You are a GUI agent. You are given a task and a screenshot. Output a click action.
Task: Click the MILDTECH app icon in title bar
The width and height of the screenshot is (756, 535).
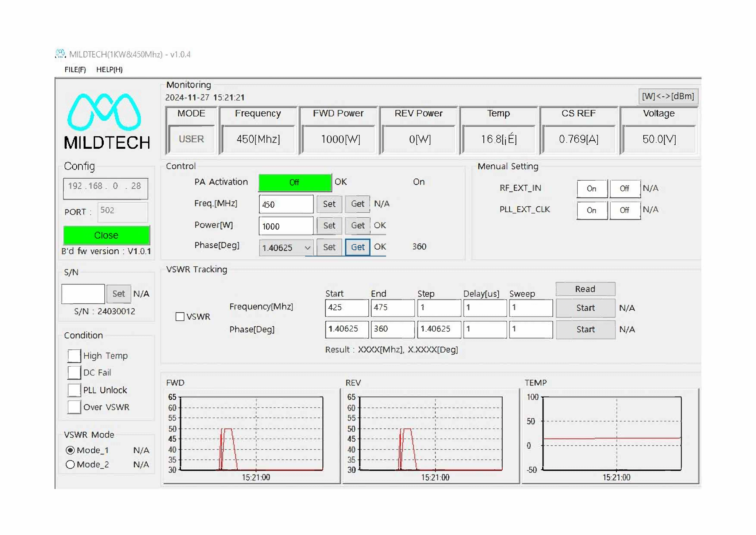click(60, 54)
